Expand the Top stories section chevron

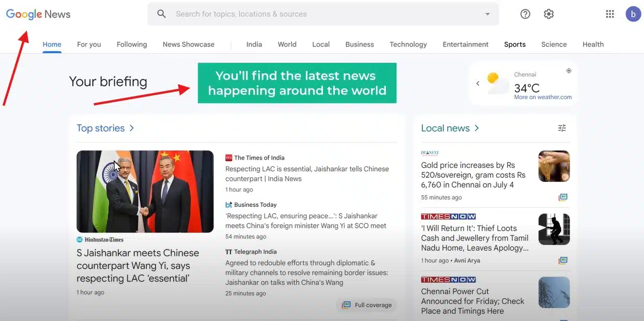tap(132, 128)
